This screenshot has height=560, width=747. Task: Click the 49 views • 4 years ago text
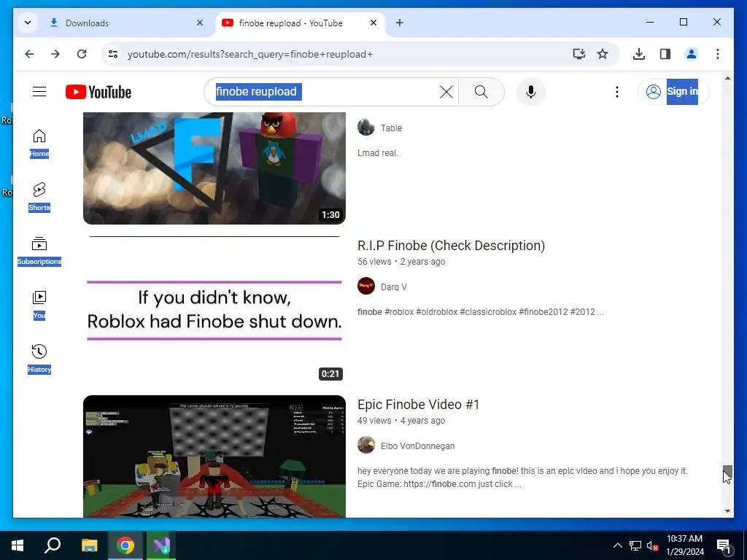point(401,421)
